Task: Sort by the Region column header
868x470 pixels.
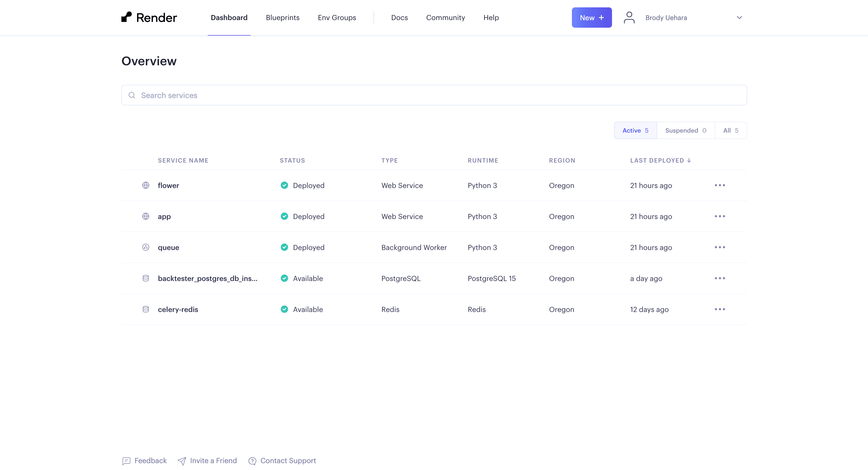Action: [x=562, y=161]
